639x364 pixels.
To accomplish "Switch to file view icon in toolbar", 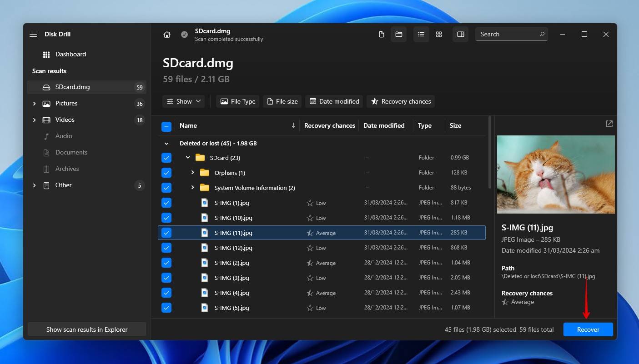I will (382, 35).
